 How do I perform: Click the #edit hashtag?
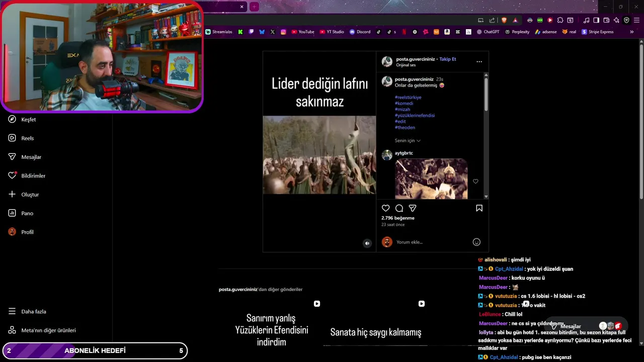click(x=400, y=121)
